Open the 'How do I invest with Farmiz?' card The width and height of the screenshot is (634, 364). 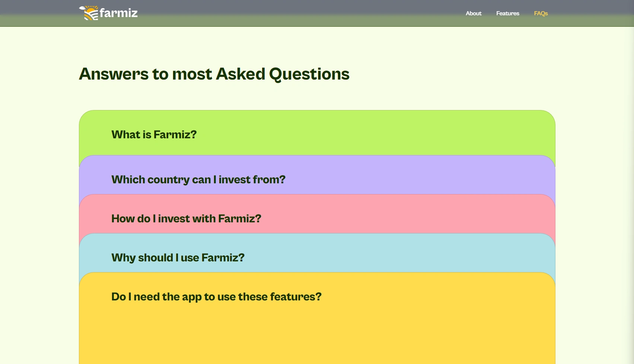coord(317,214)
